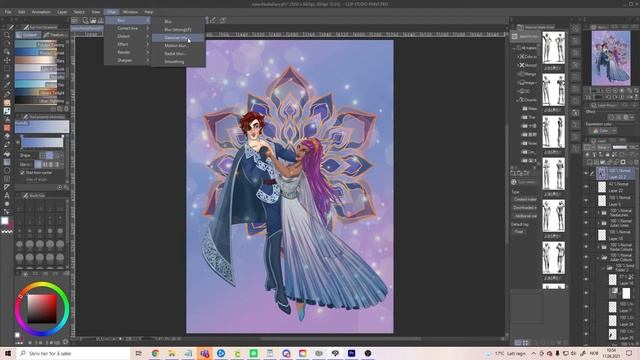Click the Downloaded material tag button
This screenshot has height=360, width=640.
pos(525,208)
